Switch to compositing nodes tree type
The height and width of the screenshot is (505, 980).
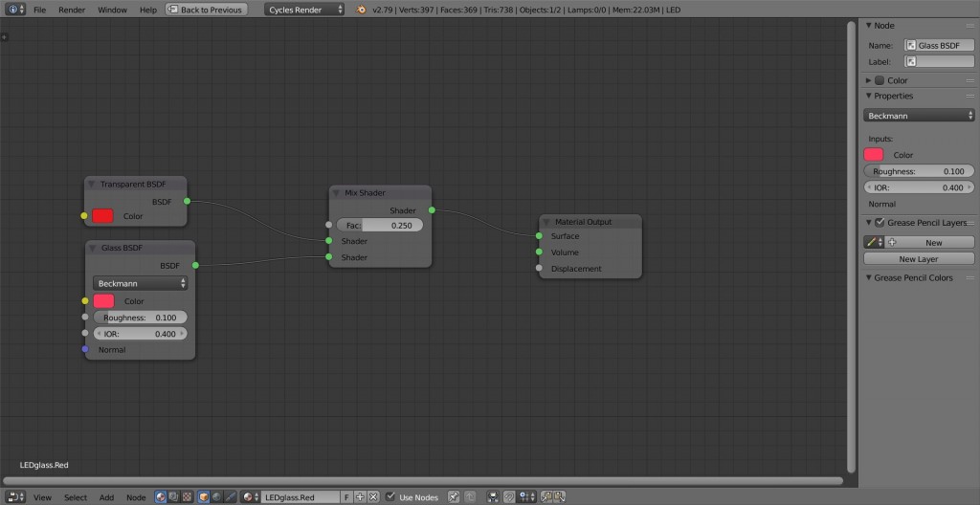(x=173, y=497)
